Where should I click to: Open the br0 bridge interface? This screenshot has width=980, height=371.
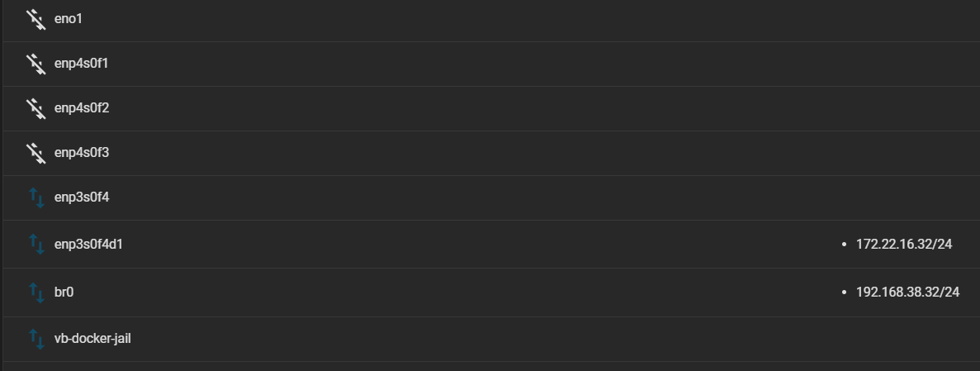click(64, 292)
